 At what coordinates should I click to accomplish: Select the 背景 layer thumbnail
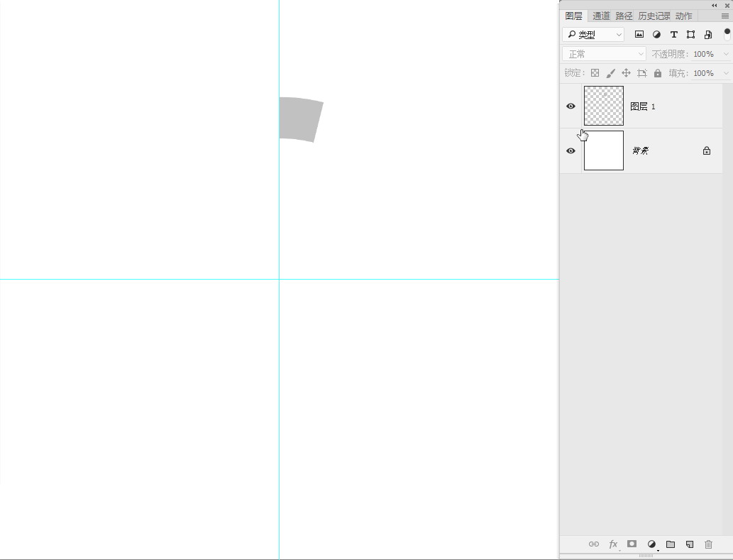[604, 150]
